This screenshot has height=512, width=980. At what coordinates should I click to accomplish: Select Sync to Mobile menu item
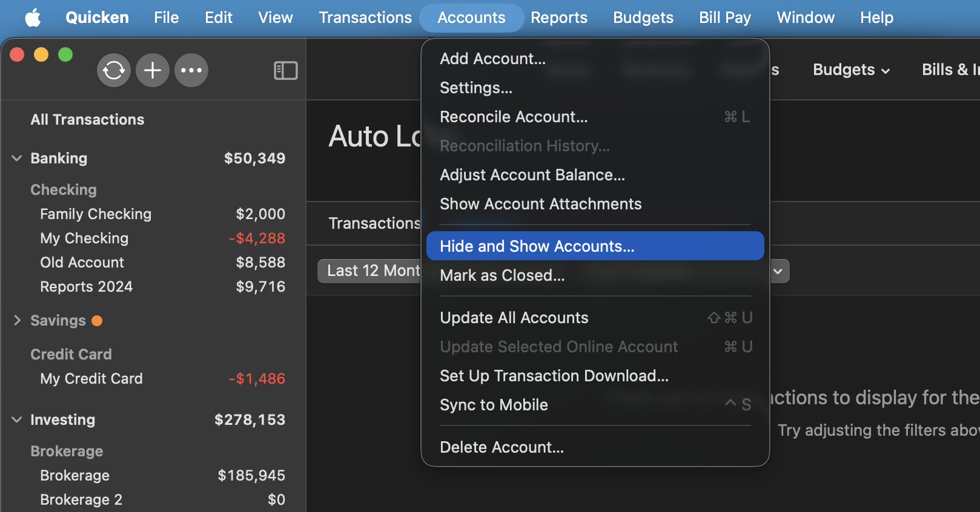point(595,405)
